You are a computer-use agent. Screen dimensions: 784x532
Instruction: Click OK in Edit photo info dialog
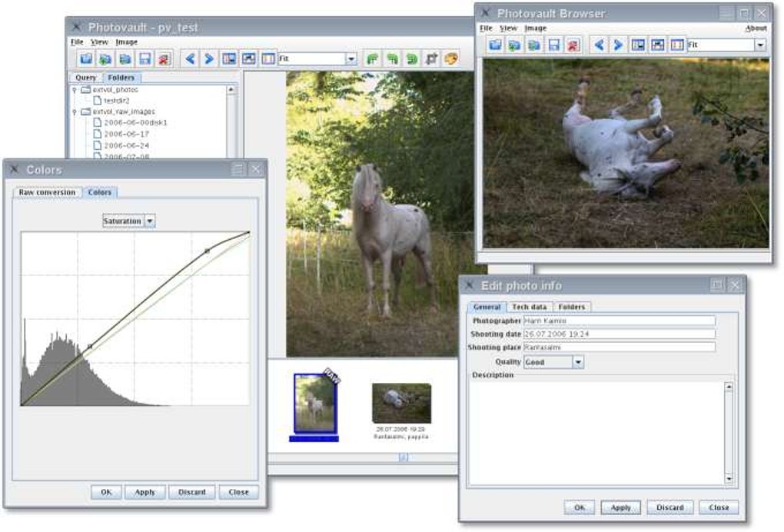tap(580, 507)
